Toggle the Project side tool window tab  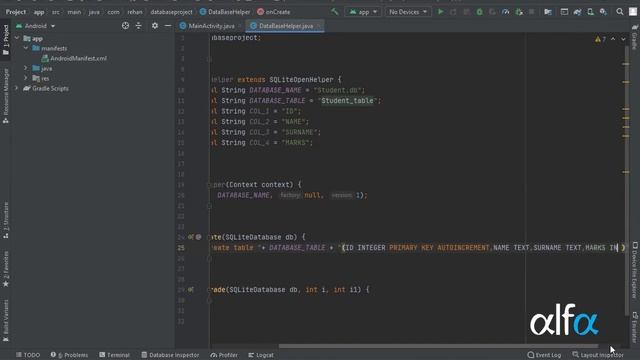tap(6, 40)
